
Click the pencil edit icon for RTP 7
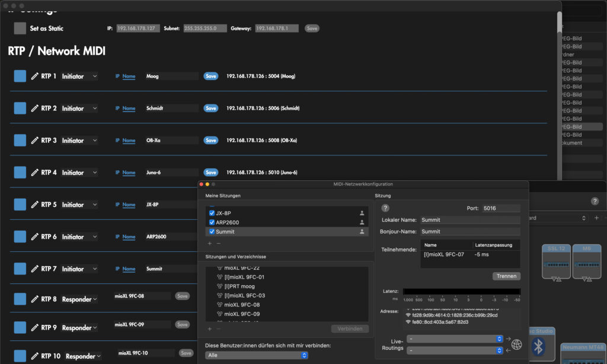(34, 269)
